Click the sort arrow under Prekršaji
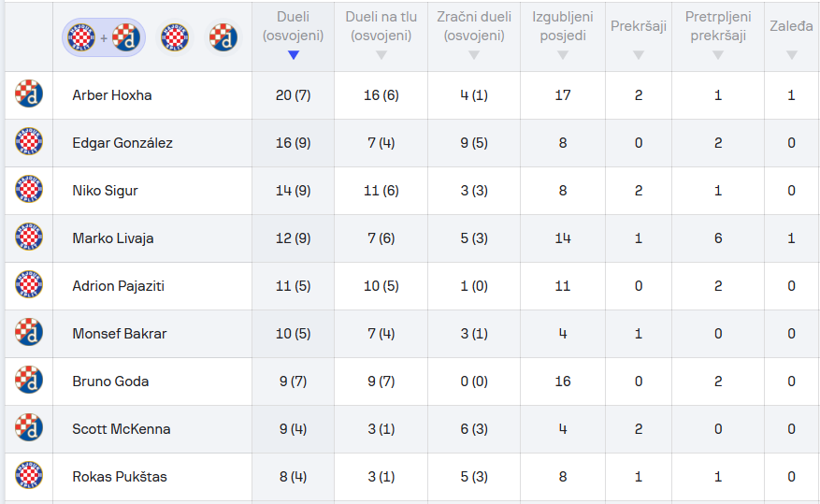 [639, 55]
